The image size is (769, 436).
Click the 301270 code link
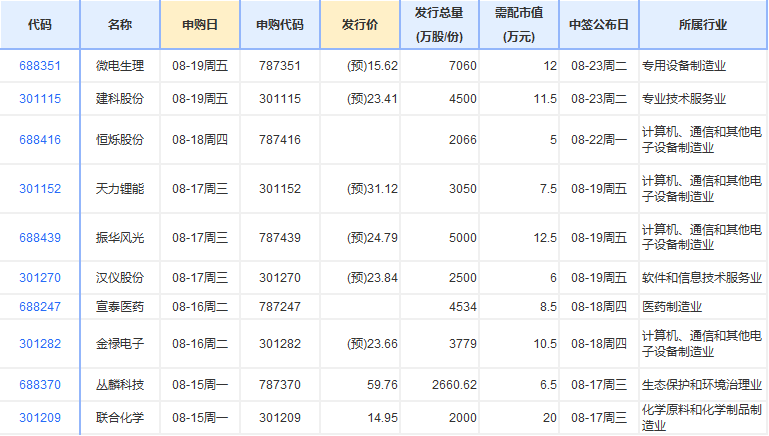(x=40, y=278)
